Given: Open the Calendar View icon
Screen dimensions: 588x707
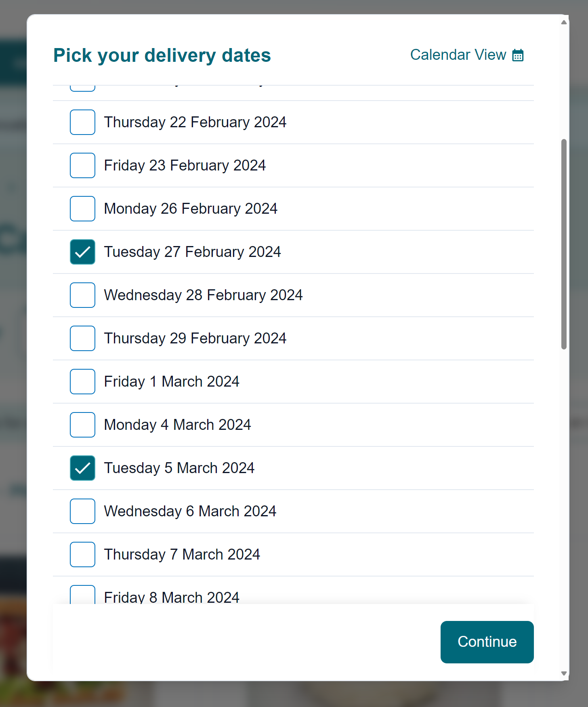Looking at the screenshot, I should coord(518,55).
